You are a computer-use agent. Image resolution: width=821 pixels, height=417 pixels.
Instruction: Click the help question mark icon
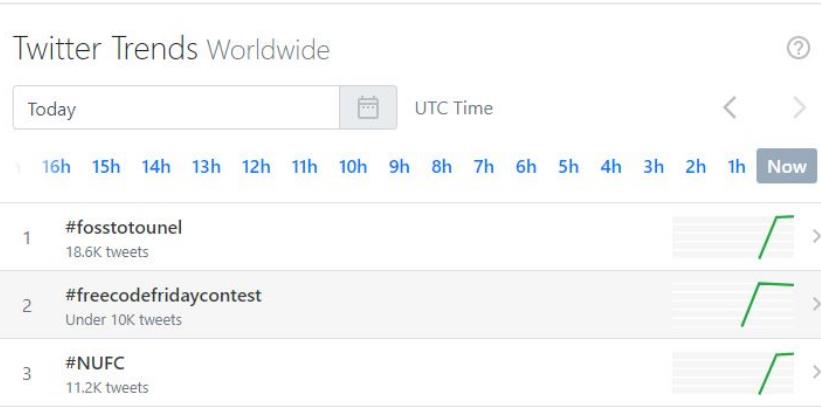coord(798,49)
